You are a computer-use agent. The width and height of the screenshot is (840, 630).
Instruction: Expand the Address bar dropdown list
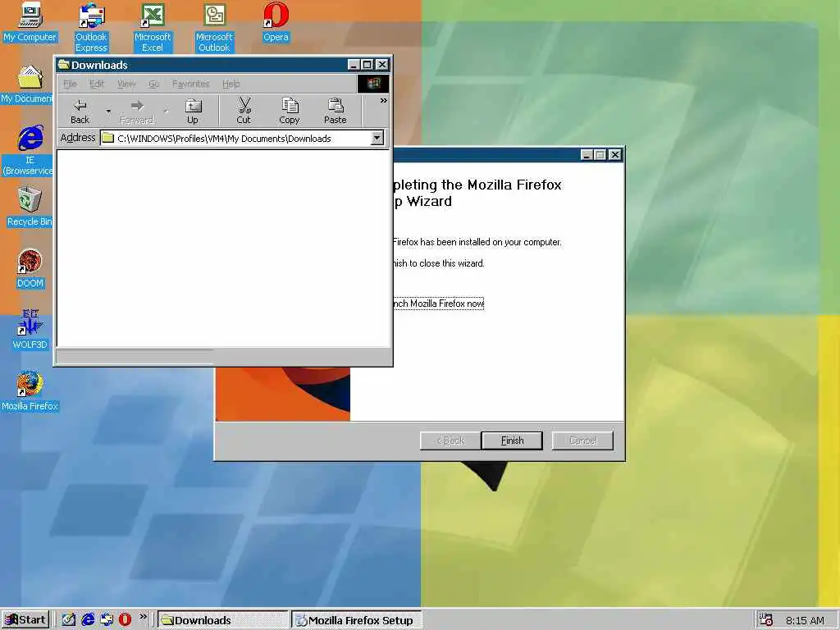click(377, 138)
